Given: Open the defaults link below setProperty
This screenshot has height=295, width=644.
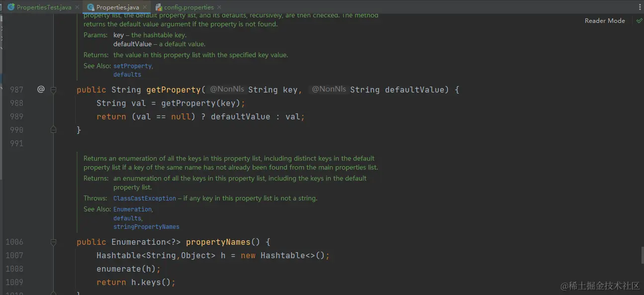Looking at the screenshot, I should point(127,75).
